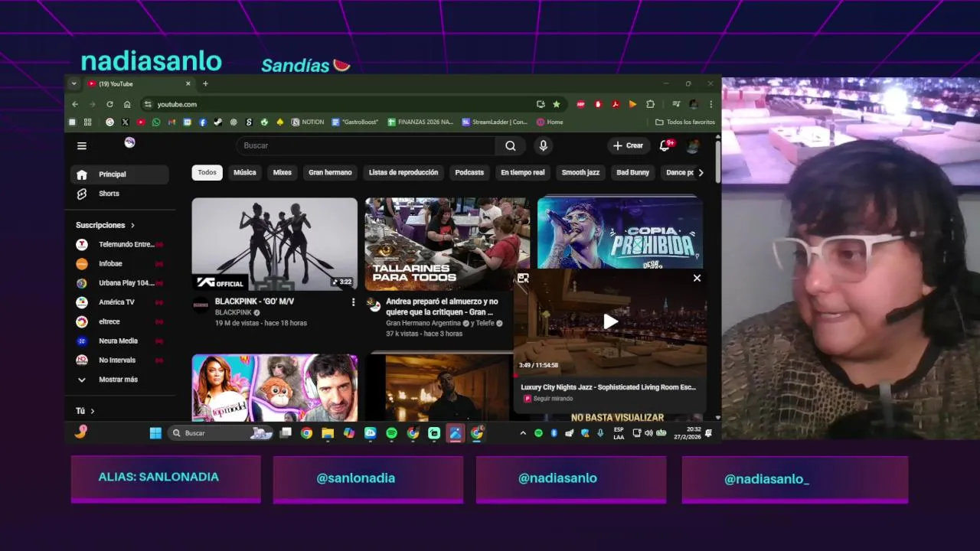Expand the Tú section chevron
The image size is (980, 551).
(x=93, y=411)
